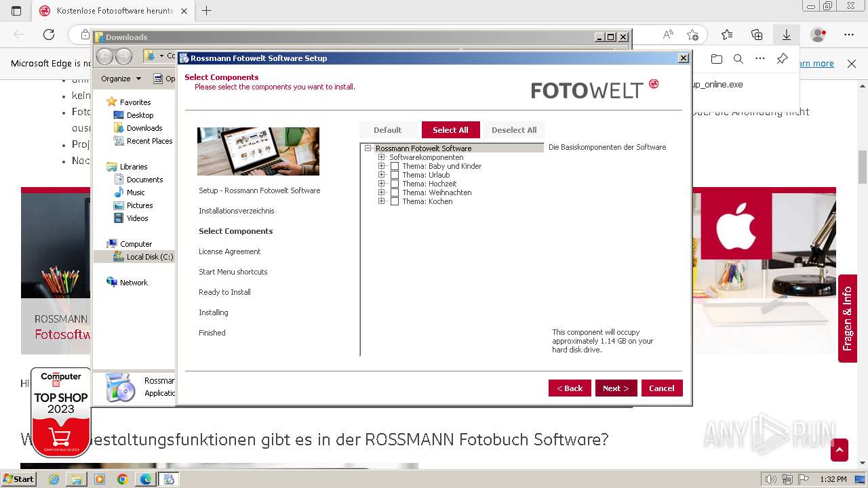Open Edge Favorites list icon
The height and width of the screenshot is (488, 868).
(727, 35)
